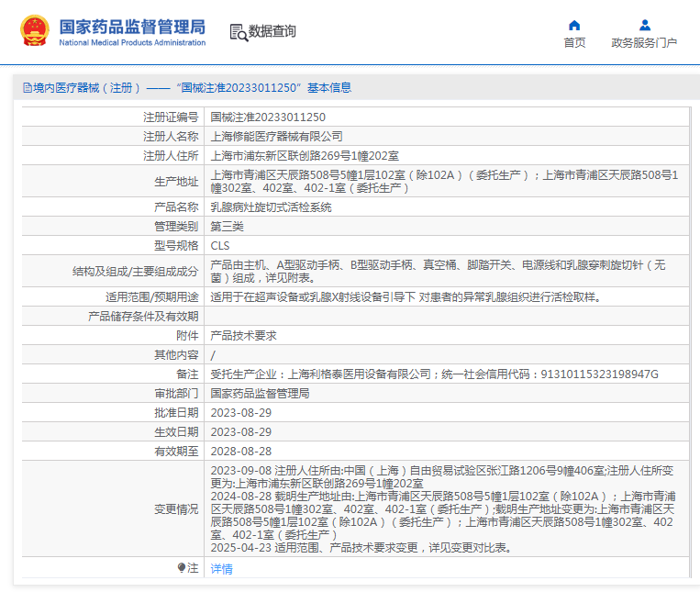Click the 首页 house icon
Image resolution: width=700 pixels, height=592 pixels.
pyautogui.click(x=574, y=25)
